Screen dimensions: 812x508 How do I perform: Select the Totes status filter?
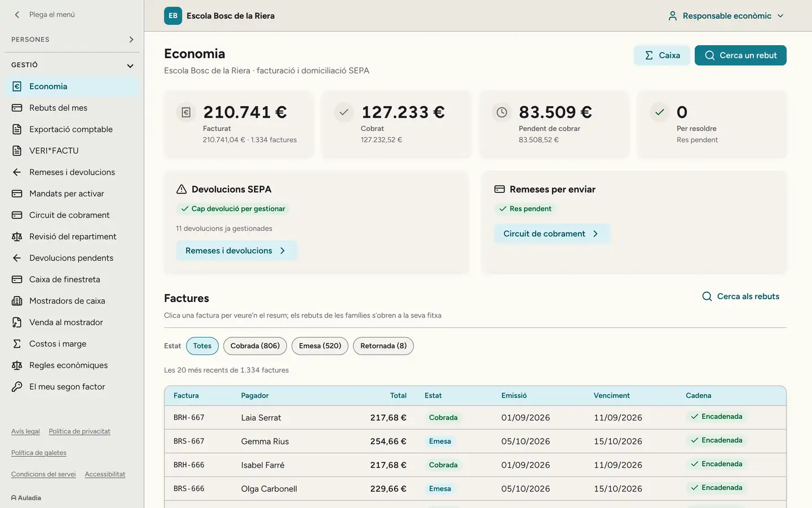click(202, 346)
